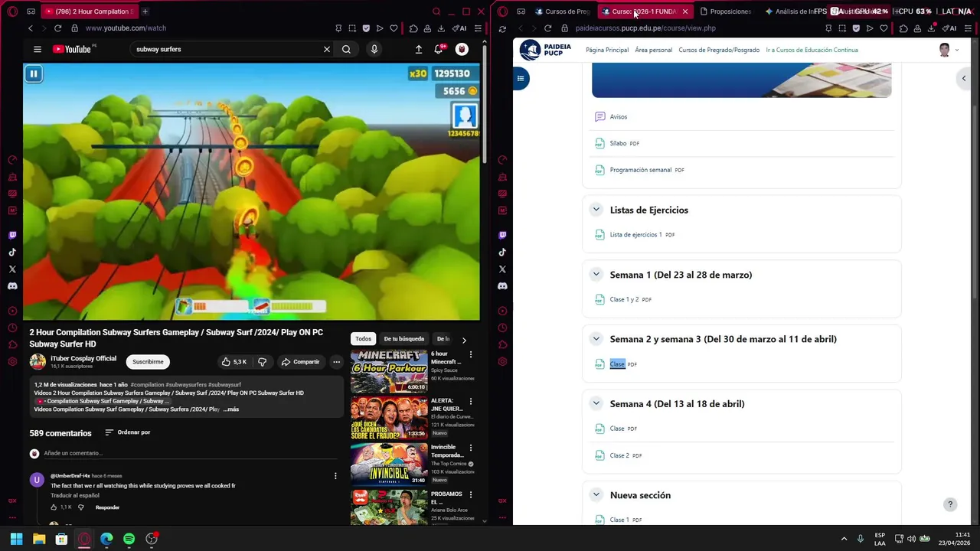Open the Clase 1 y 2 PDF
980x551 pixels.
click(624, 299)
